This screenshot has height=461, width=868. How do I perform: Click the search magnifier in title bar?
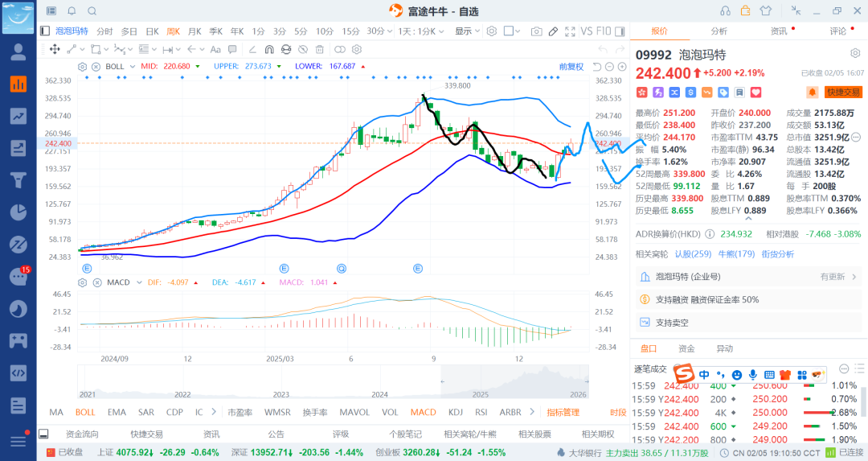pos(92,10)
